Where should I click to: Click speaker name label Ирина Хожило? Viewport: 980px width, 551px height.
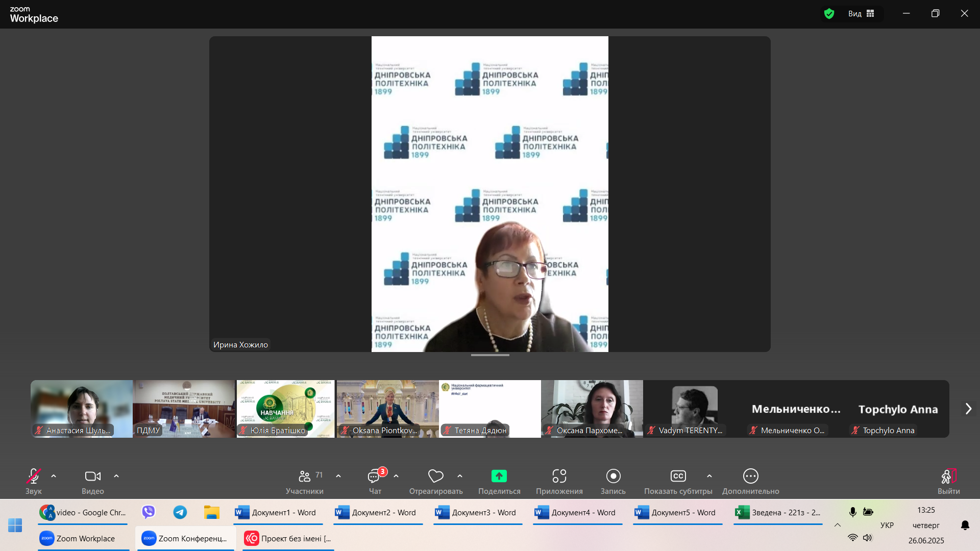click(240, 345)
